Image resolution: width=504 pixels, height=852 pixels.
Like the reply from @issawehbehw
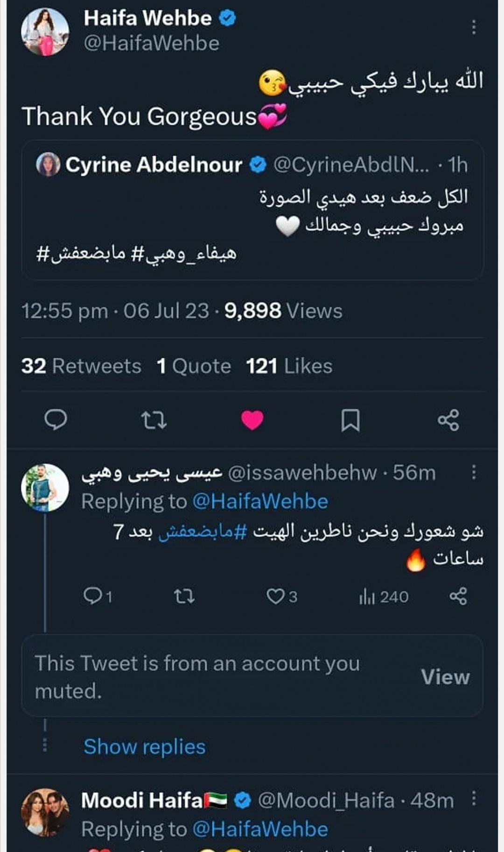tap(276, 596)
